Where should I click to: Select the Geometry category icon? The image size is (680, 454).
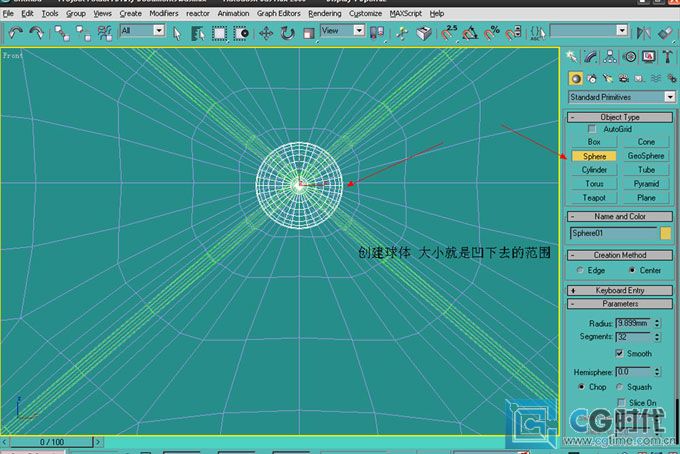coord(576,78)
